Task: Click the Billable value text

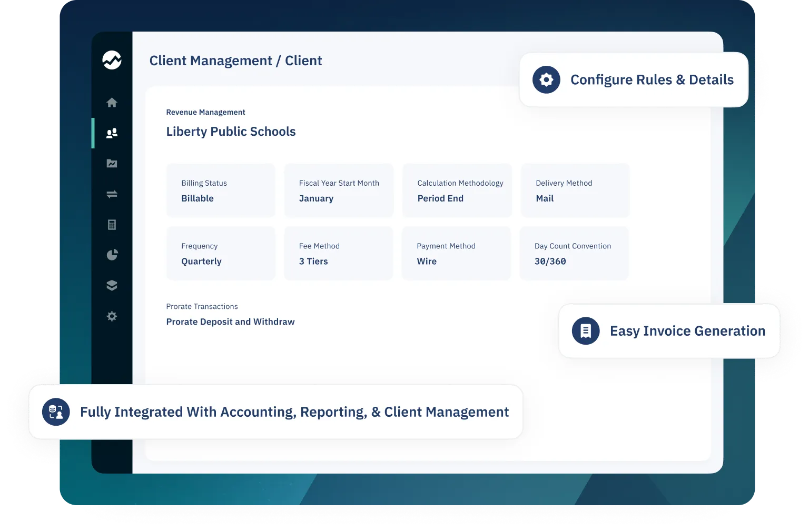Action: (198, 198)
